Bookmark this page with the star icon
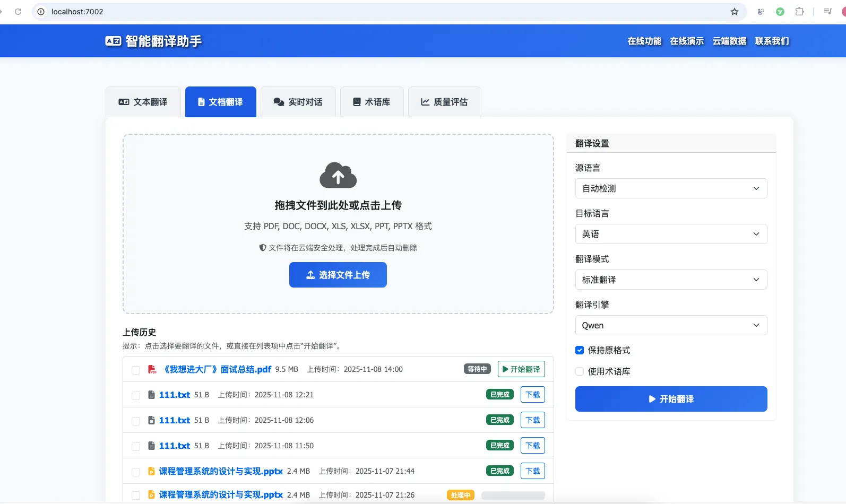The image size is (846, 504). point(735,12)
